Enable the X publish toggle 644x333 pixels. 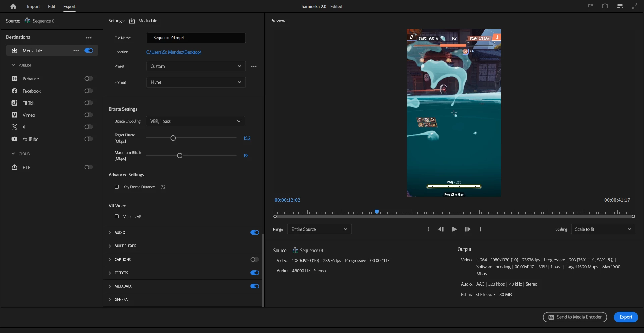tap(89, 127)
